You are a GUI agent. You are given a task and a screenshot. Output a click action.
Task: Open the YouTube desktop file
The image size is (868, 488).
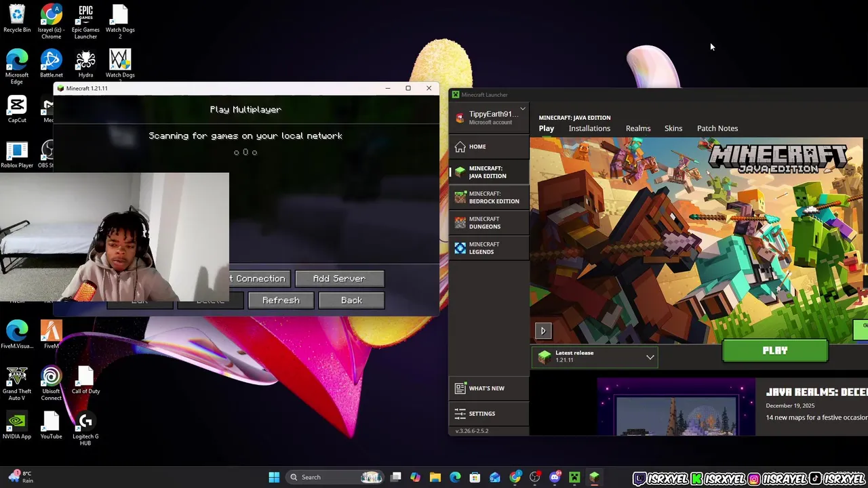coord(51,425)
